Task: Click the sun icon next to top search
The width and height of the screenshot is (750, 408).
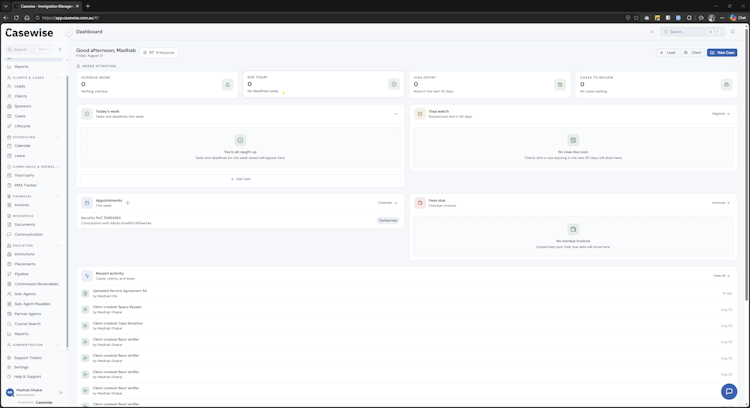Action: [651, 32]
